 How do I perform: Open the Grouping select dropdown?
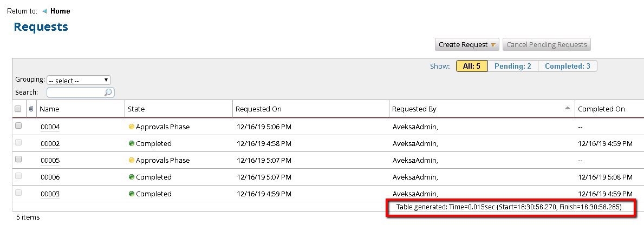(x=79, y=81)
